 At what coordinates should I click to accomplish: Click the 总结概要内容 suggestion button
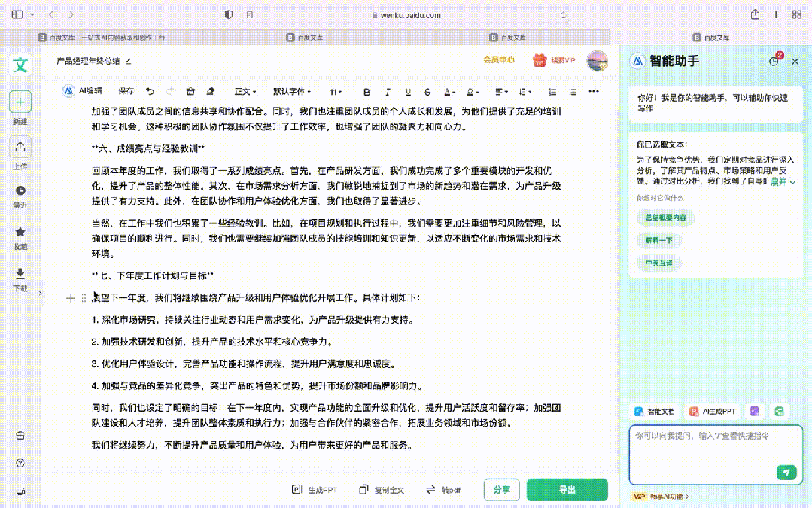tap(665, 217)
